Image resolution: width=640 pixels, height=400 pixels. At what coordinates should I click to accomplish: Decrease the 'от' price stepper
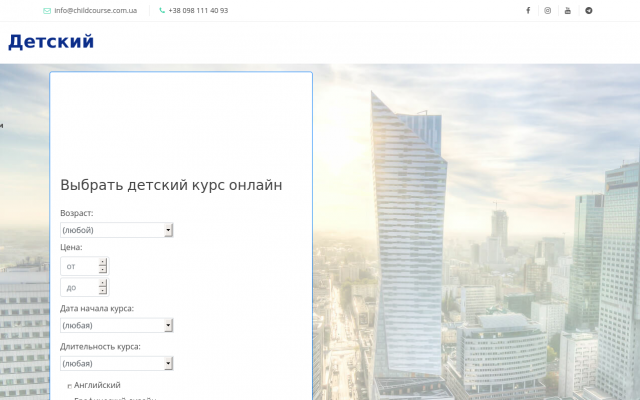pyautogui.click(x=103, y=270)
